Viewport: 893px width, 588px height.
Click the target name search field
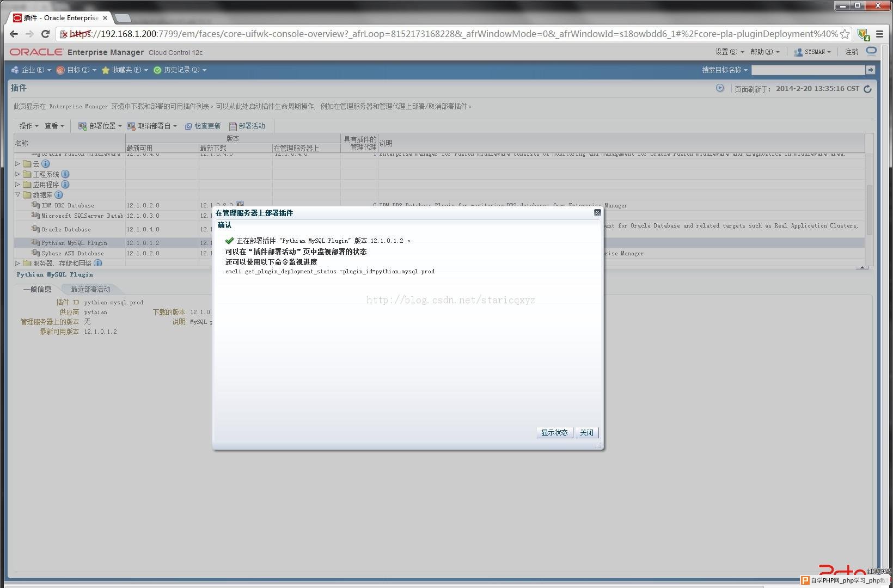pyautogui.click(x=808, y=70)
